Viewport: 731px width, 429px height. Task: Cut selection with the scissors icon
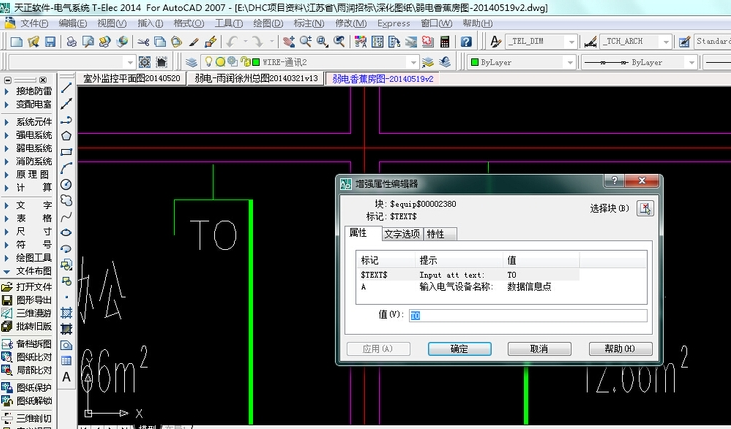point(143,42)
